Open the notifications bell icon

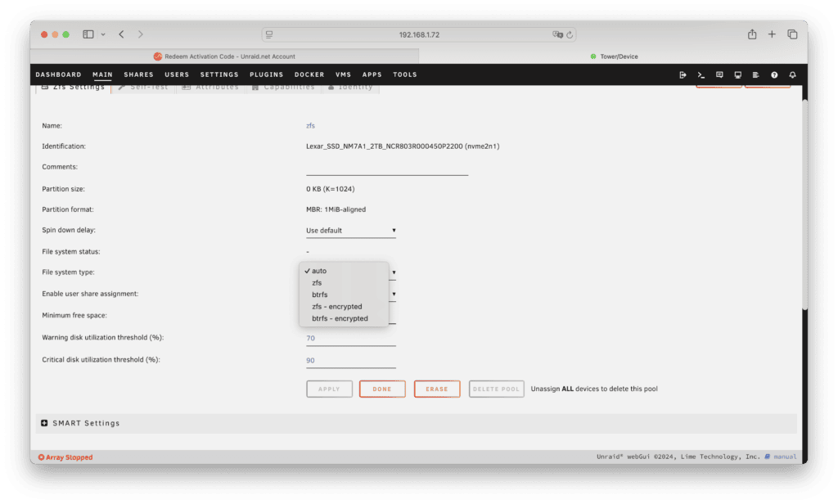coord(792,74)
